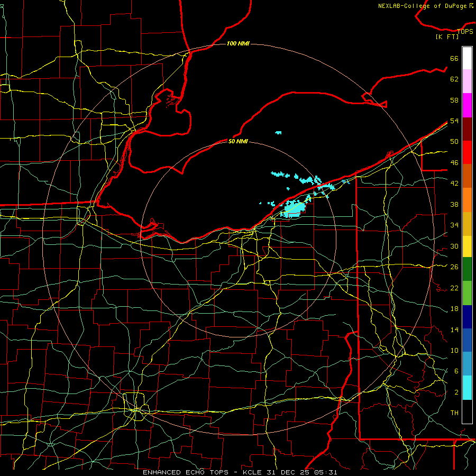Image resolution: width=476 pixels, height=476 pixels.
Task: Click the '05:31' timestamp in the caption
Action: 326,472
